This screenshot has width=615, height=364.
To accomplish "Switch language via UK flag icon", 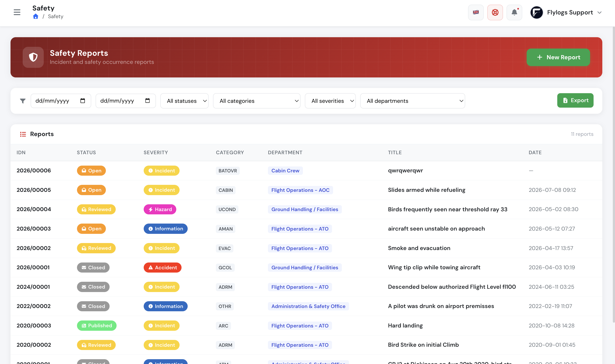I will click(x=476, y=12).
